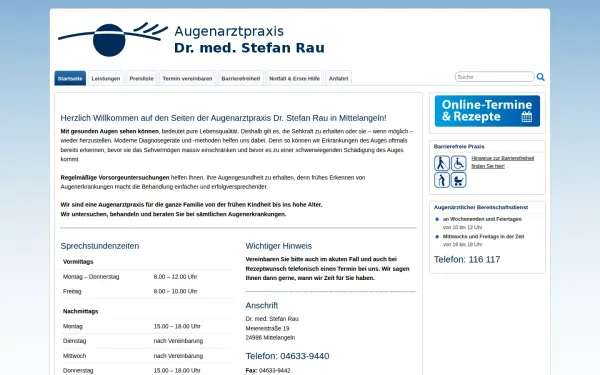This screenshot has height=375, width=600.
Task: Click the 24986 Mittelangeln line
Action: tap(270, 338)
